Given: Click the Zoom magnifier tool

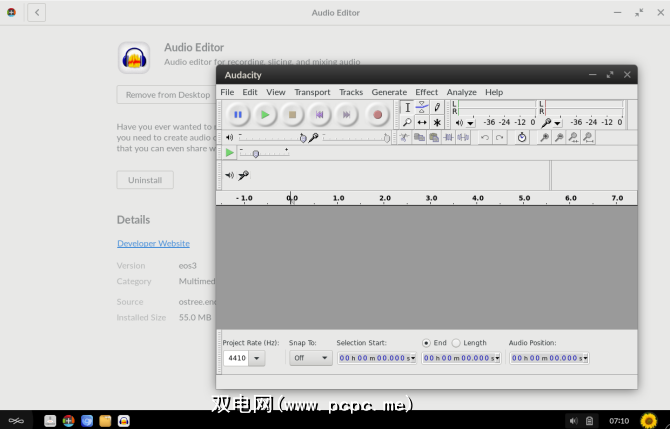Looking at the screenshot, I should pos(407,122).
